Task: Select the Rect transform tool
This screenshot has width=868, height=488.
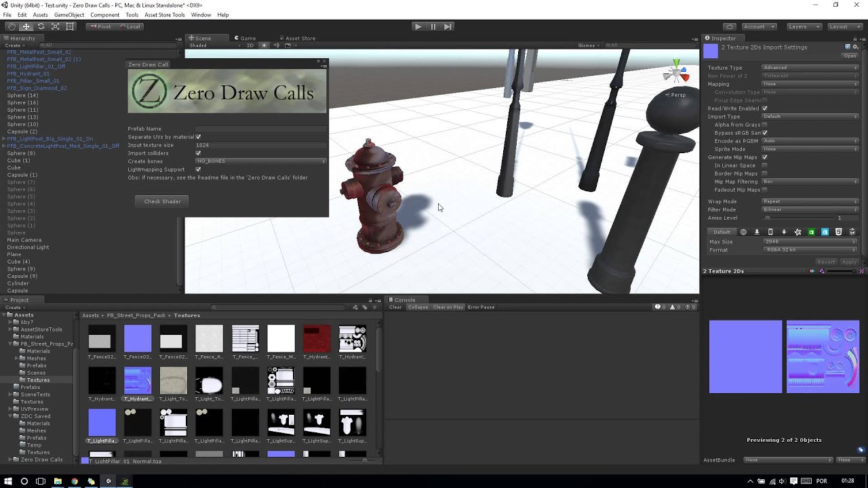Action: pyautogui.click(x=70, y=26)
